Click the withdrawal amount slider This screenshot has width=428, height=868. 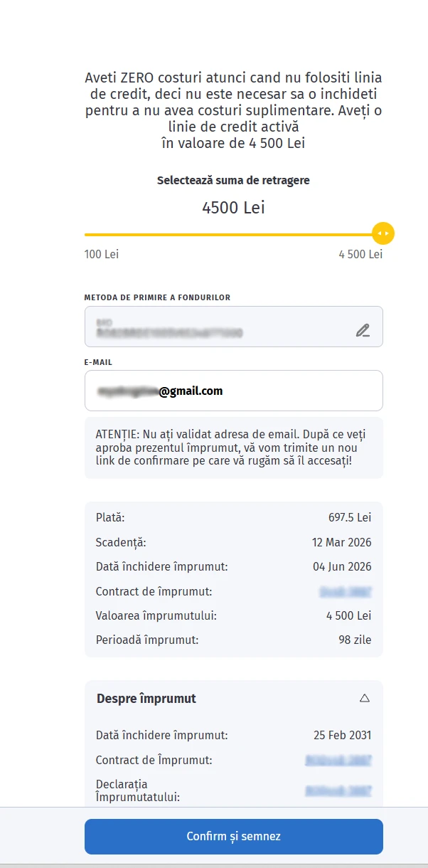coord(233,233)
